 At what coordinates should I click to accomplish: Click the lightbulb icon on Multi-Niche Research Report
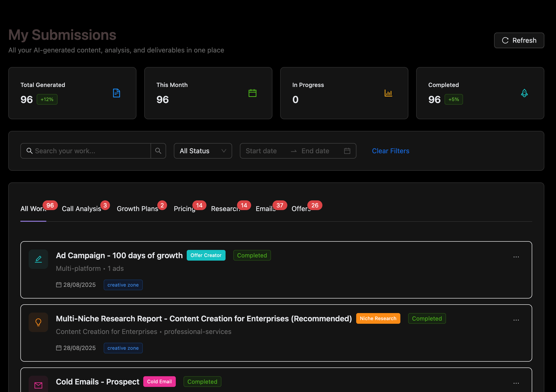(x=38, y=322)
